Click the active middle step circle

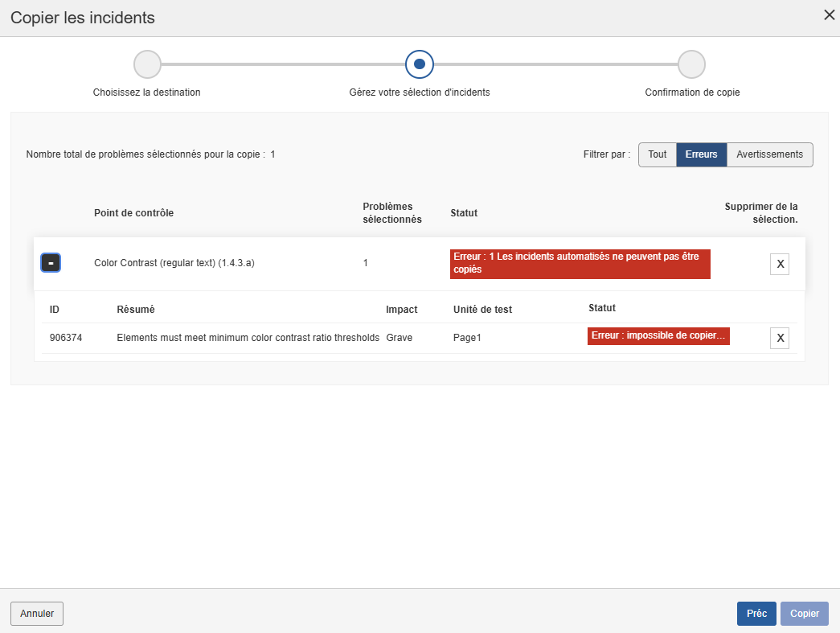[x=420, y=64]
